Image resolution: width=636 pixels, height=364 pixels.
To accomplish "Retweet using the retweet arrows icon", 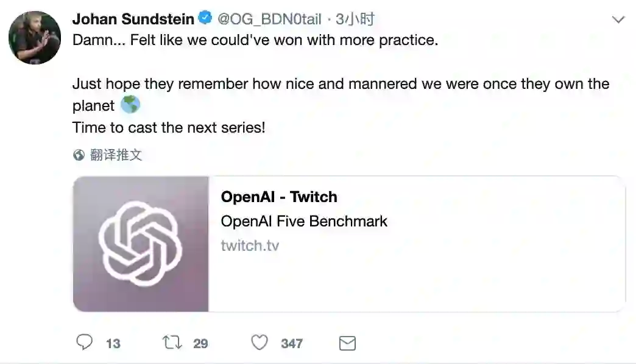I will (x=172, y=343).
